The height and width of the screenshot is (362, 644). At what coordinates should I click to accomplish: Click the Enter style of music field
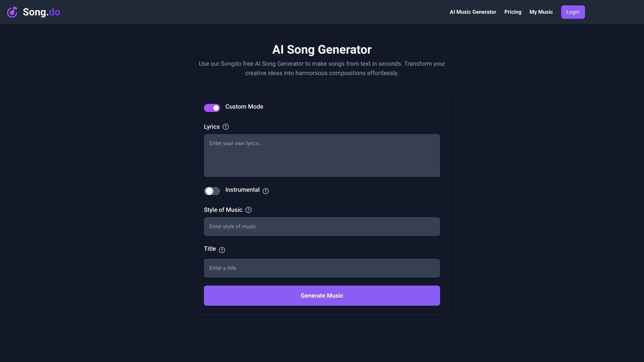click(322, 226)
